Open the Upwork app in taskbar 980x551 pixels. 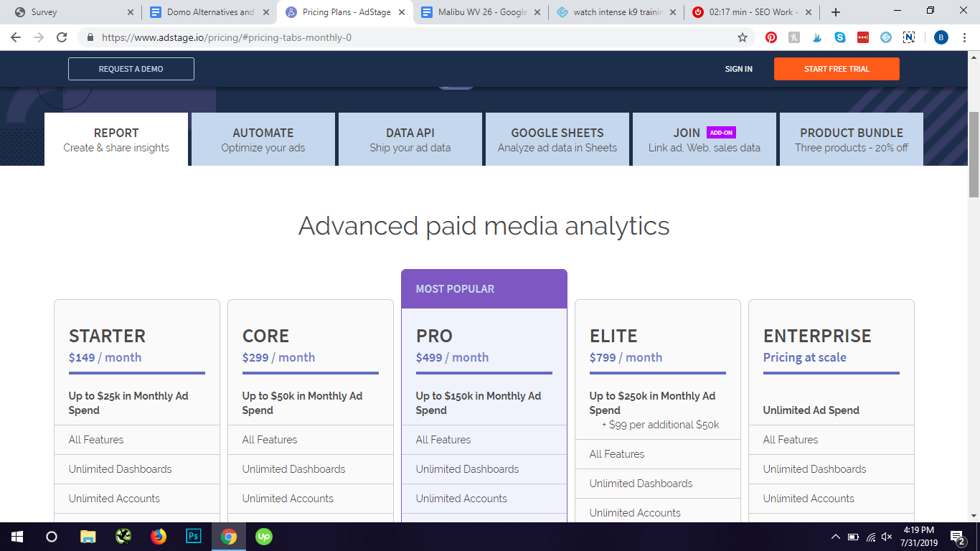tap(264, 537)
